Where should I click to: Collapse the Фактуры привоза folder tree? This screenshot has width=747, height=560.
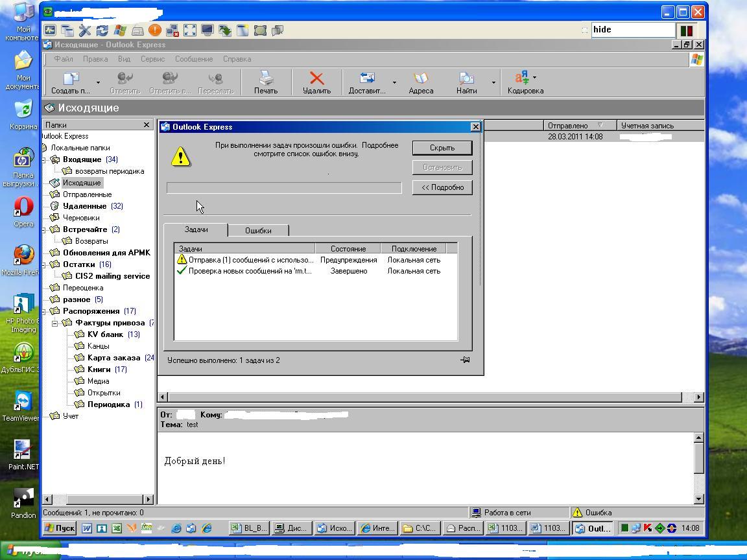(x=54, y=323)
